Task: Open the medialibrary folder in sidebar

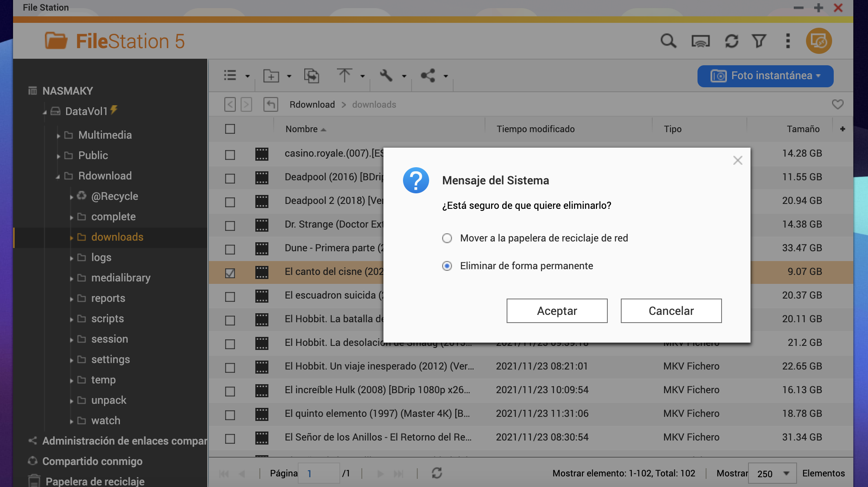Action: click(x=121, y=278)
